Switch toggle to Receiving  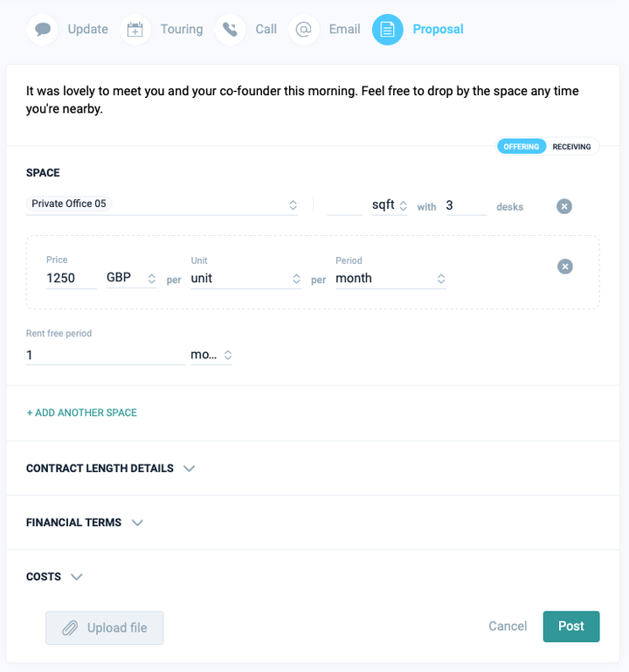tap(571, 147)
